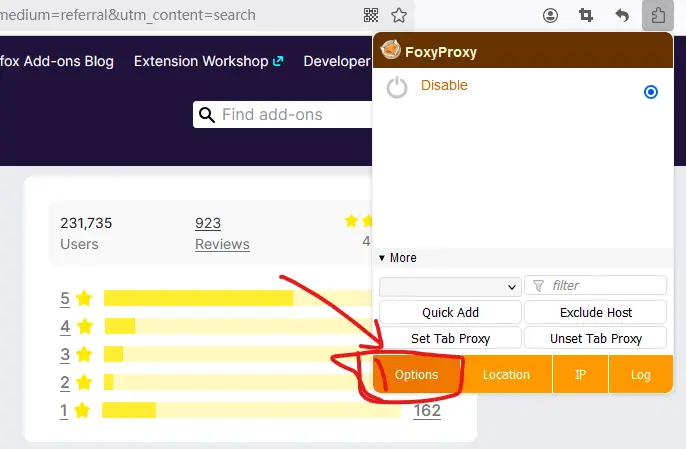This screenshot has height=449, width=686.
Task: Click the QR code icon in address bar
Action: [371, 15]
